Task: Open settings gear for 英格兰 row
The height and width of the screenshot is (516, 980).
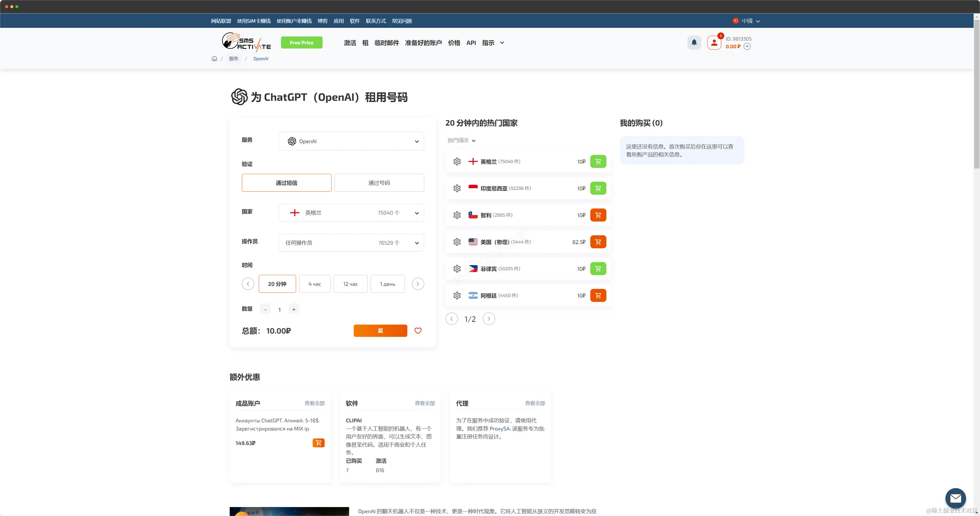Action: pos(457,162)
